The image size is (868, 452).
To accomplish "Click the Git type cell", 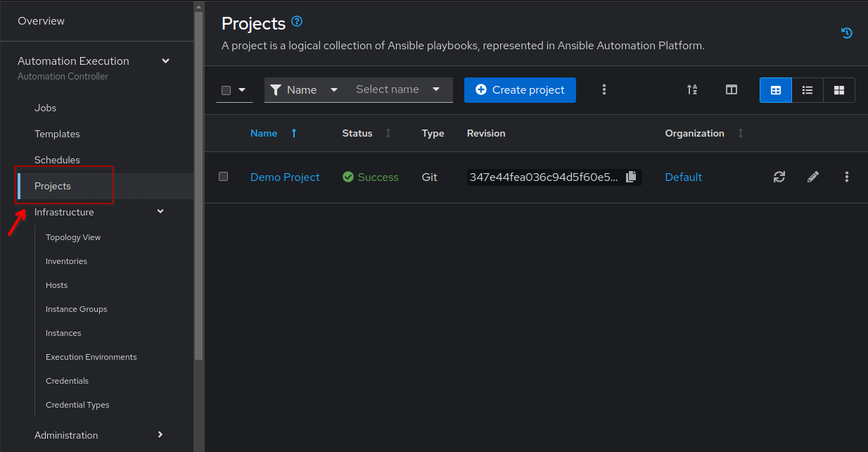I will tap(429, 177).
